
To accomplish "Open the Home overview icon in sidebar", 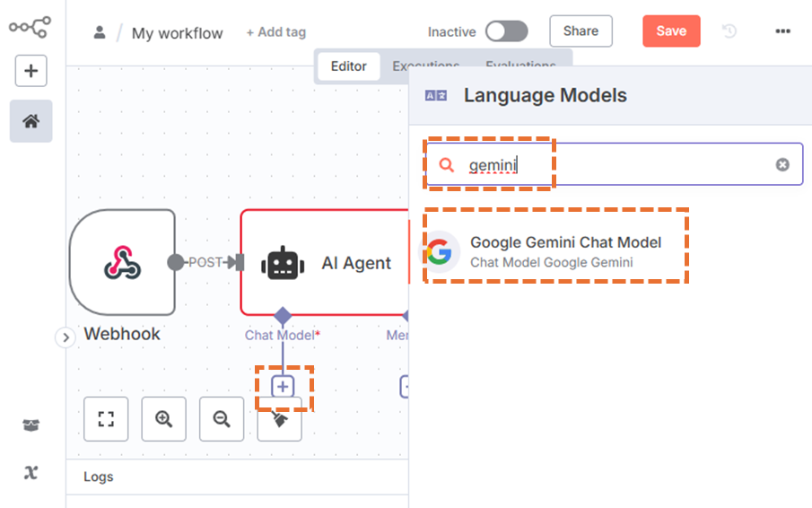I will pos(31,121).
